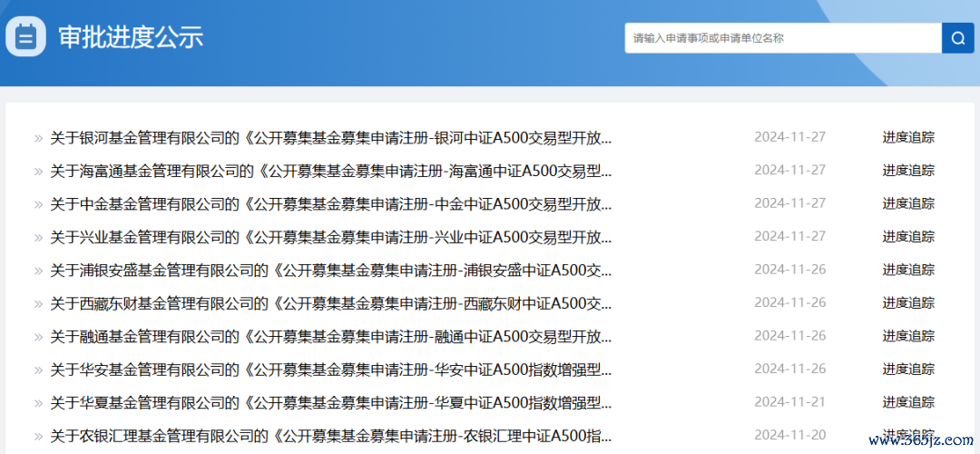Screen dimensions: 980x454
Task: Click the » arrow before the 农银汇理基金 entry
Action: pyautogui.click(x=38, y=437)
